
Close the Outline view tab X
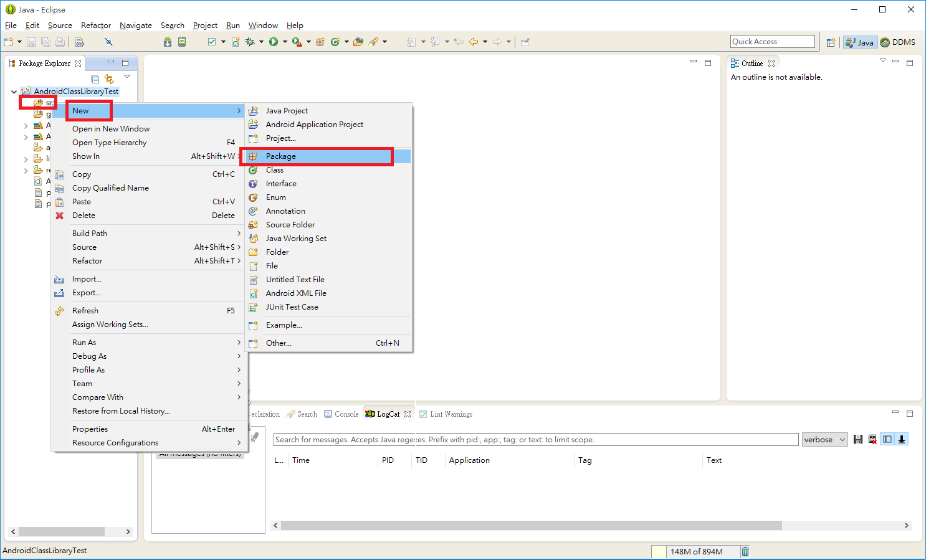[771, 64]
